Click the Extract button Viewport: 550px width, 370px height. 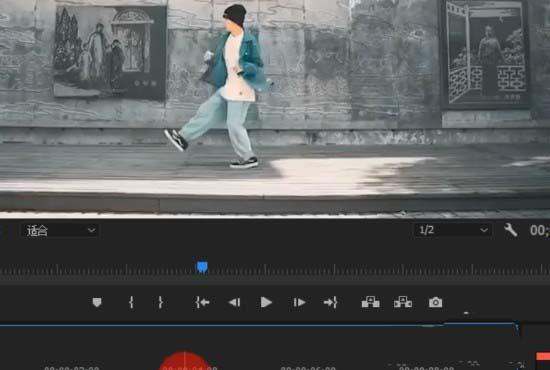[x=403, y=302]
